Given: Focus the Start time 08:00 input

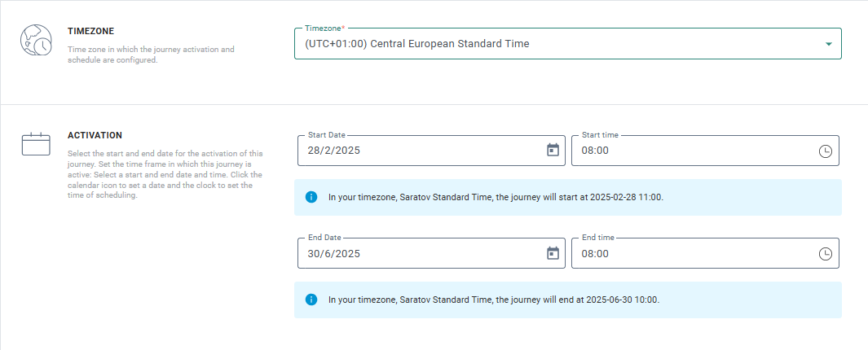Looking at the screenshot, I should (x=693, y=151).
